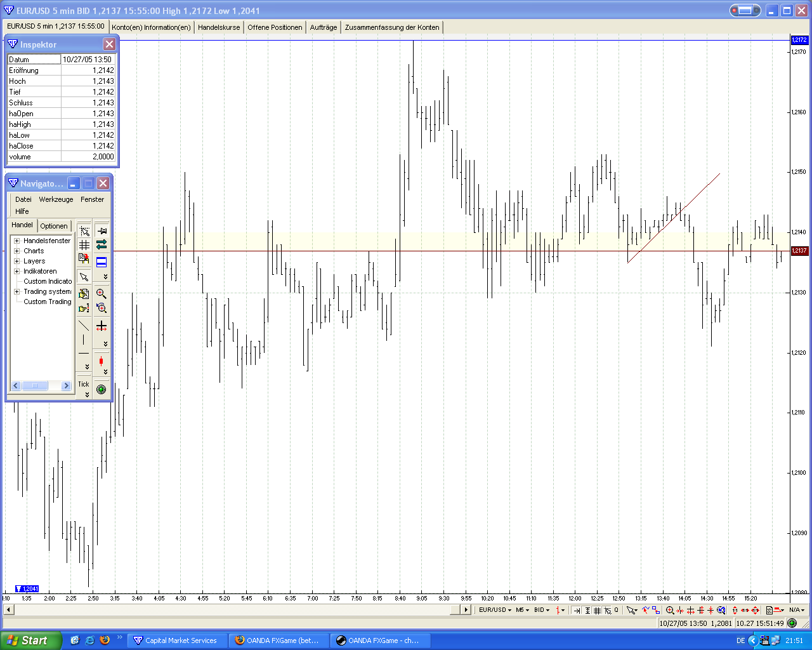Open the Zusammenfassung der Konten tab

(x=392, y=27)
